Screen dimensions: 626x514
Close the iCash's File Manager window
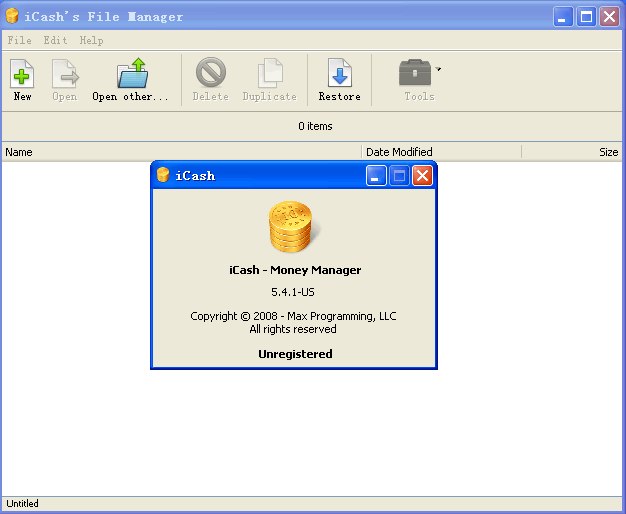click(609, 17)
